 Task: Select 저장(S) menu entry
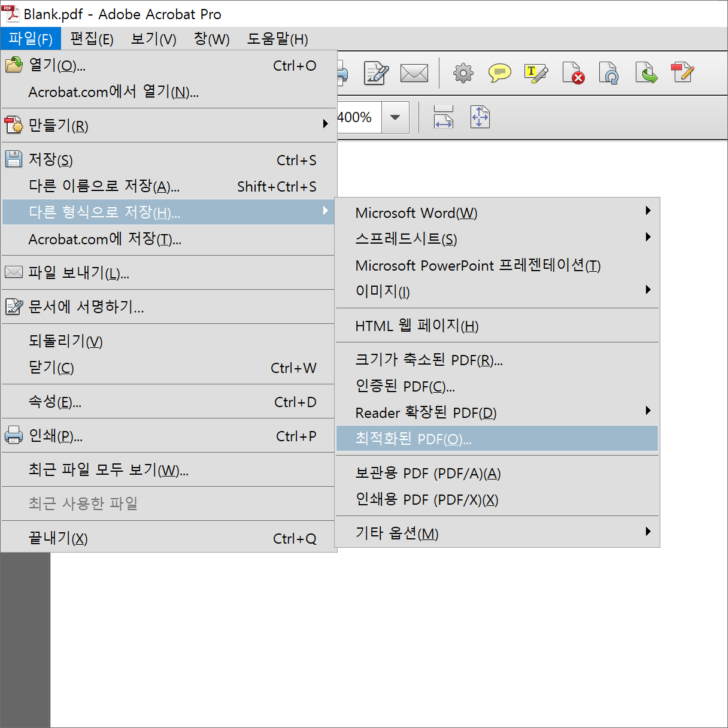(168, 160)
